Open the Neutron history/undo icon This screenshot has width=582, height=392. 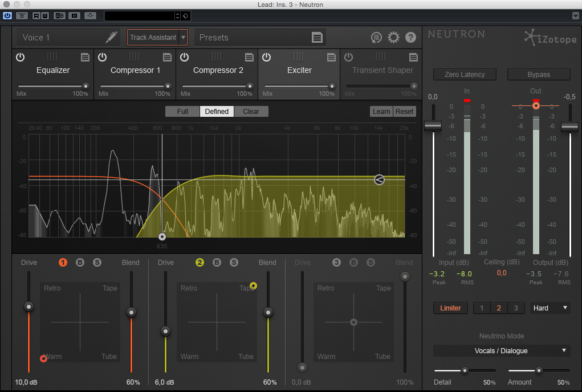(x=376, y=38)
